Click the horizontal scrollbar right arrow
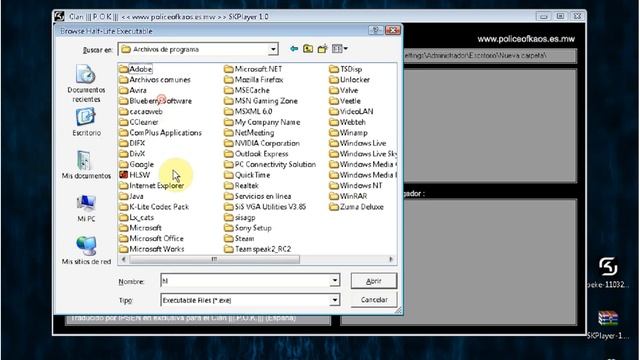This screenshot has width=640, height=360. pos(391,259)
